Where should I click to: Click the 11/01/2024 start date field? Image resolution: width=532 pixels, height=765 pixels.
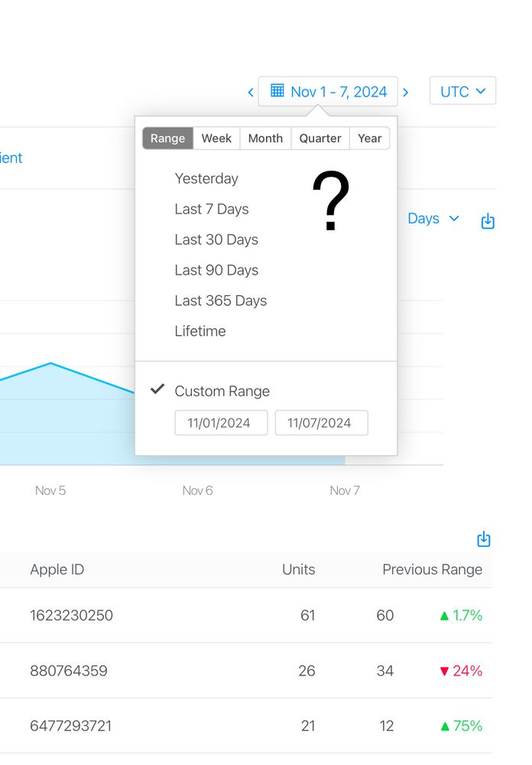[221, 422]
